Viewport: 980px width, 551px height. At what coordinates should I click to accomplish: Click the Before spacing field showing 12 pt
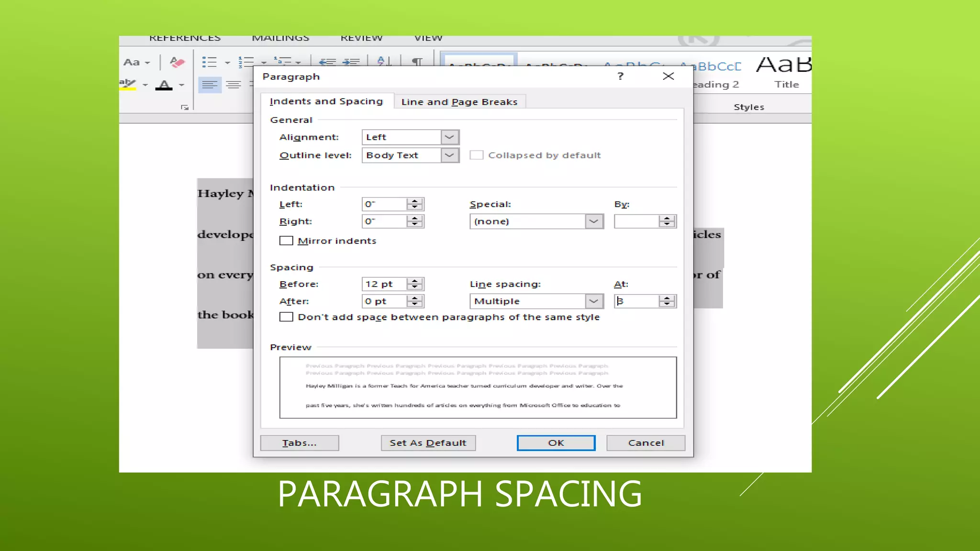tap(385, 284)
